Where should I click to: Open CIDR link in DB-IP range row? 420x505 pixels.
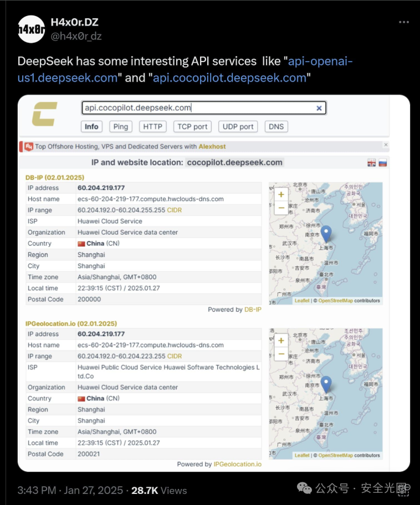[175, 210]
